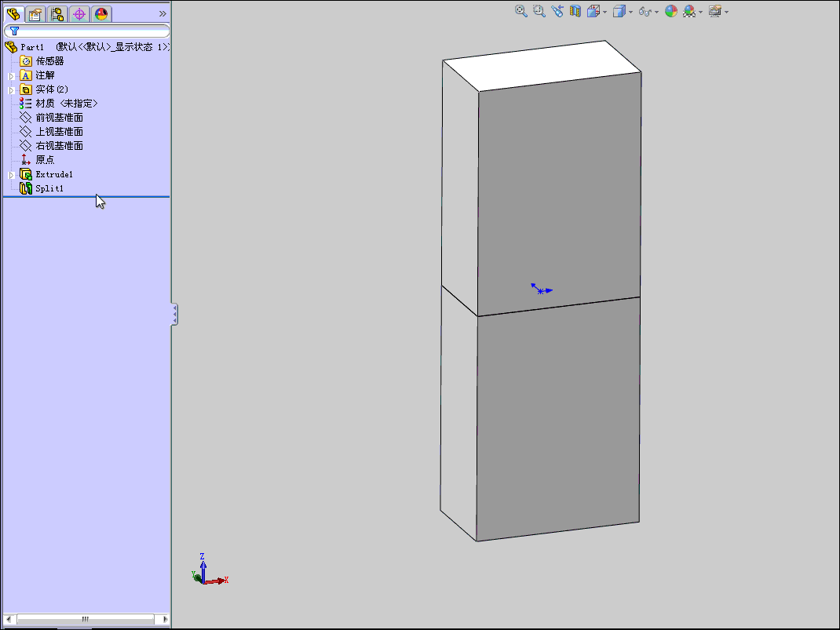Collapse the panel using side handle
This screenshot has height=630, width=840.
click(x=174, y=314)
